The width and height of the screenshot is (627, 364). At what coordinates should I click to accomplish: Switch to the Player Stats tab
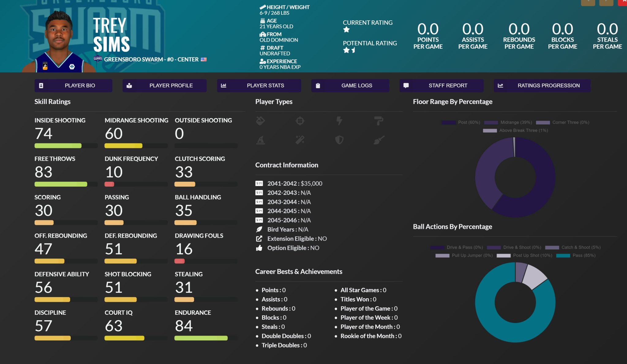coord(259,86)
